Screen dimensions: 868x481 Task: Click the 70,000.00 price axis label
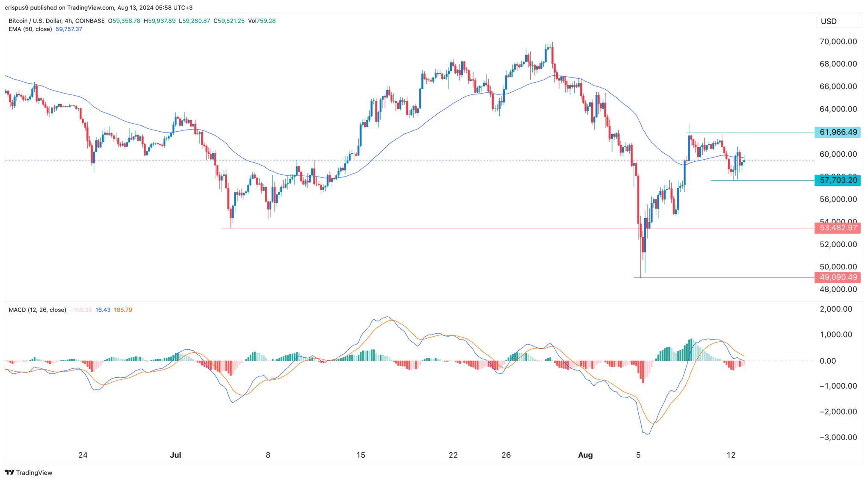coord(838,41)
